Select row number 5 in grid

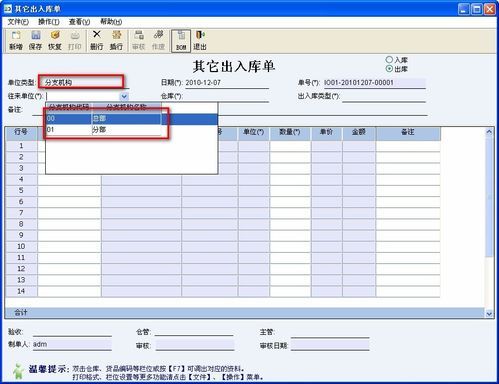[21, 191]
